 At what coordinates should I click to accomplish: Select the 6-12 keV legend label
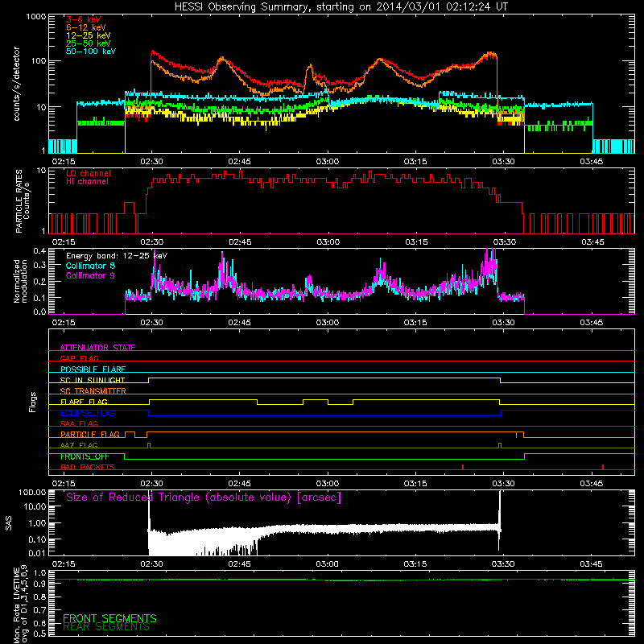(86, 27)
